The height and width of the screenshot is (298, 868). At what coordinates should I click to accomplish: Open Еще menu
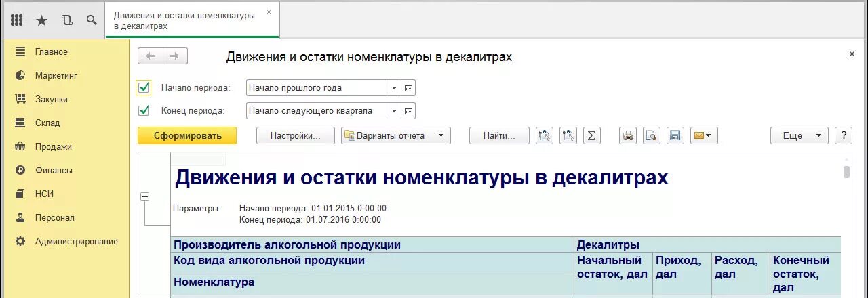tap(800, 135)
